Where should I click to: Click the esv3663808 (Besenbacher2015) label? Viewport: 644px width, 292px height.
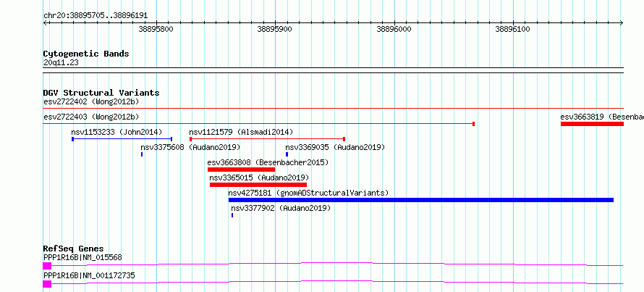pos(268,162)
